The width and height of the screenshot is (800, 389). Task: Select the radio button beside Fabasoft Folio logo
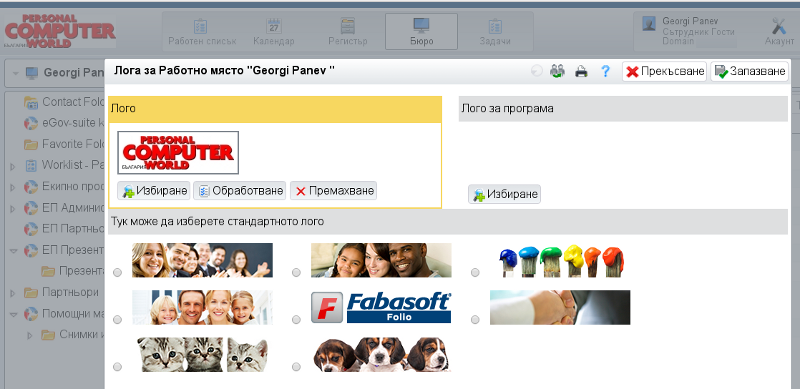(296, 320)
